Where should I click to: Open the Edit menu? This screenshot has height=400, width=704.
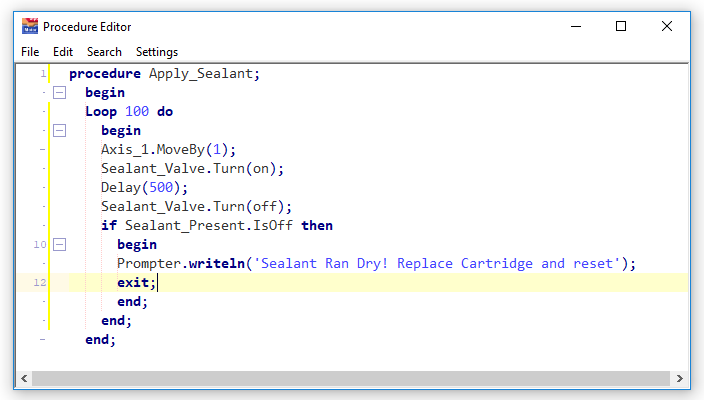pos(63,52)
